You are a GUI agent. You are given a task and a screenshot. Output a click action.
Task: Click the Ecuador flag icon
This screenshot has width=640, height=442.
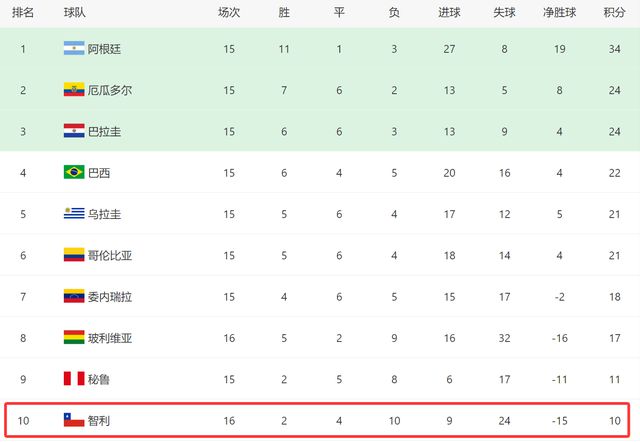pyautogui.click(x=74, y=89)
